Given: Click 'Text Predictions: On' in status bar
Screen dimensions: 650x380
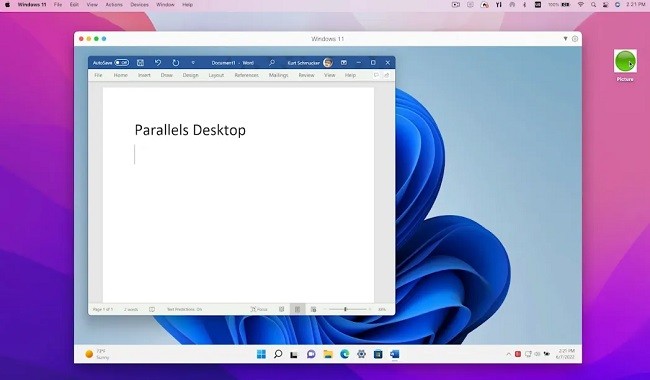Looking at the screenshot, I should tap(184, 309).
